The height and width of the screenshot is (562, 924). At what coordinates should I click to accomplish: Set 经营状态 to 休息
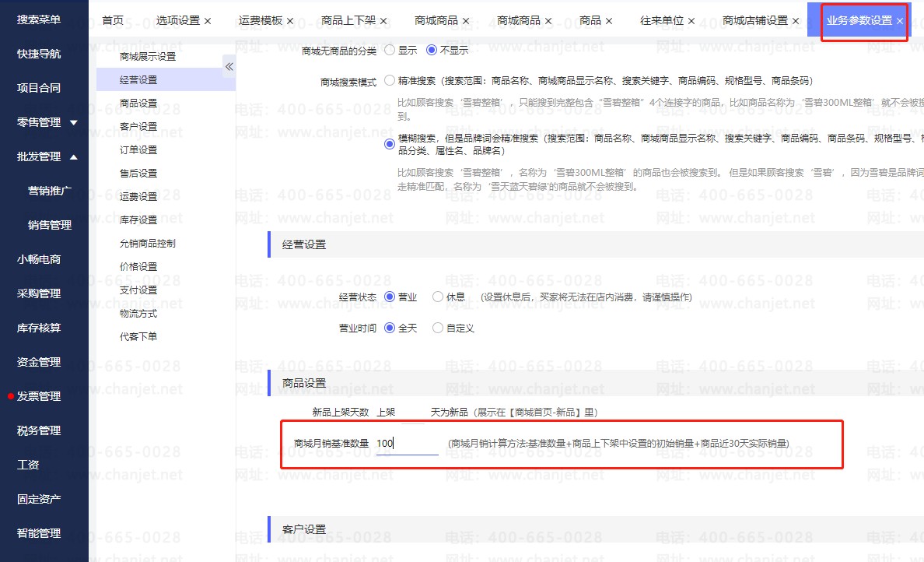pos(438,297)
